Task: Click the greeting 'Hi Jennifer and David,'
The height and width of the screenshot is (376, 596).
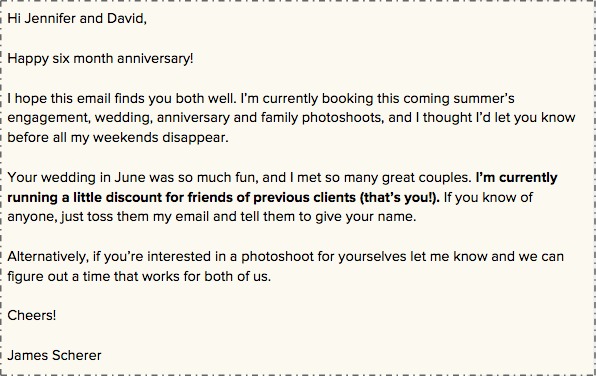Action: 77,18
